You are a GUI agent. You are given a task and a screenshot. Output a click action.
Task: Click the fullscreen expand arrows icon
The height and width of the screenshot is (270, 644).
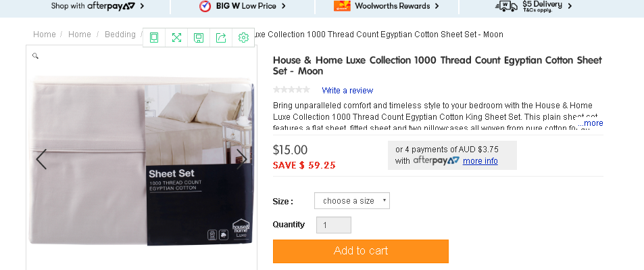coord(176,38)
